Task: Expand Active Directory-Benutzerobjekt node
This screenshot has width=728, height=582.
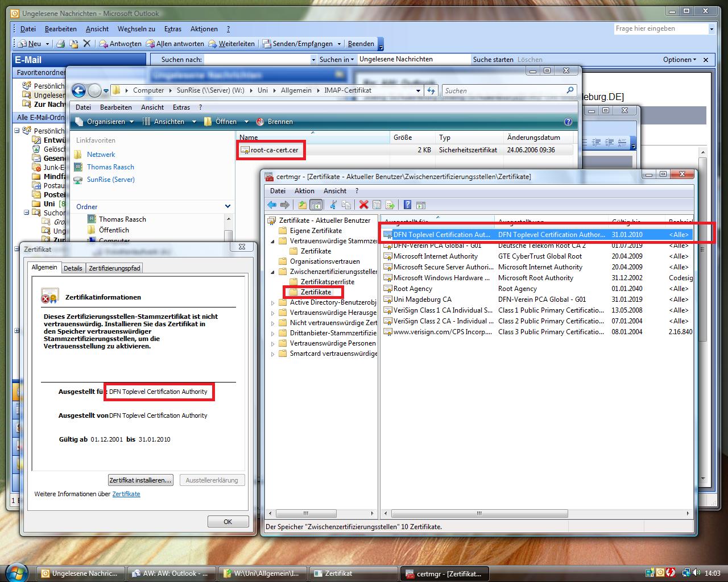Action: pos(272,302)
